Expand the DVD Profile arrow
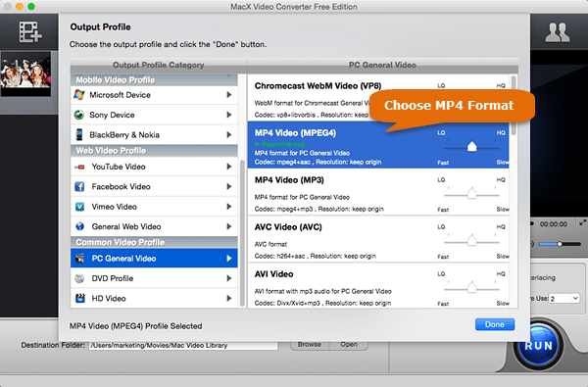This screenshot has height=387, width=588. pos(229,278)
